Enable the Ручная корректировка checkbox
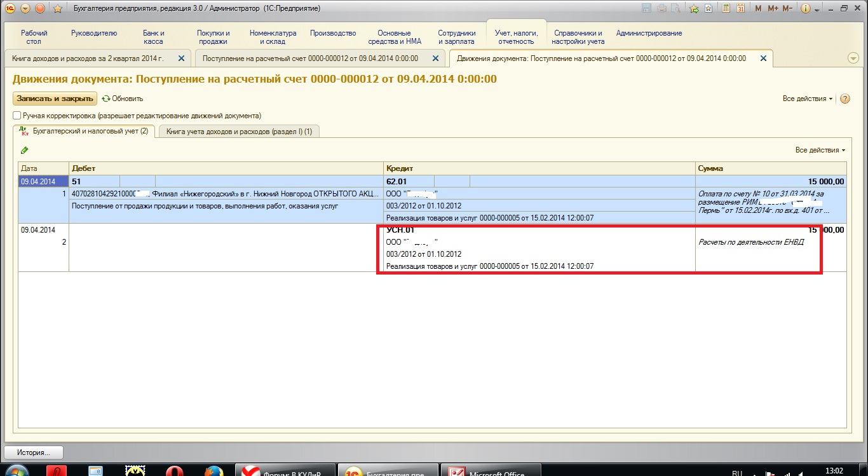Screen dimensions: 868x476 17,116
